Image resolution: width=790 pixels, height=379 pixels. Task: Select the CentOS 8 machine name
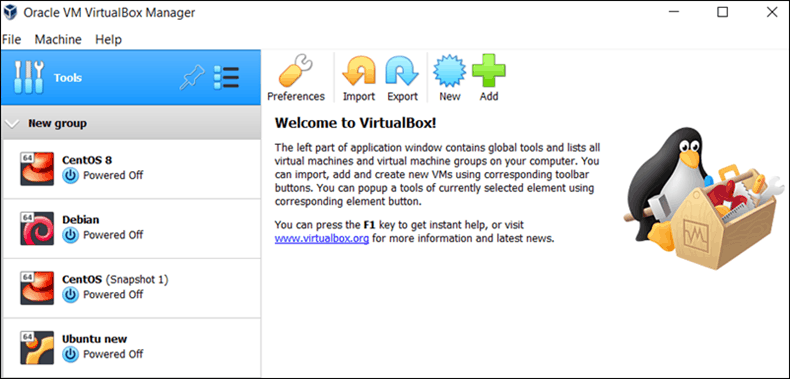pyautogui.click(x=87, y=160)
